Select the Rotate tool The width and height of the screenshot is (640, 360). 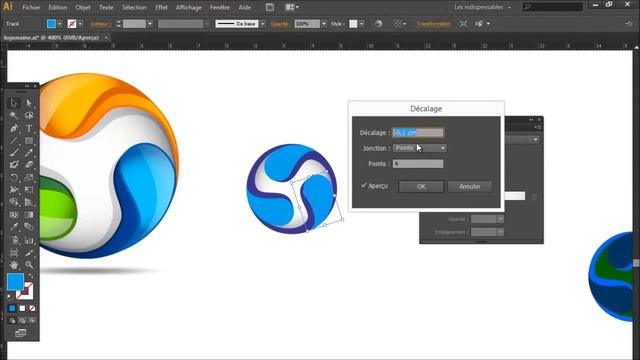tap(14, 178)
